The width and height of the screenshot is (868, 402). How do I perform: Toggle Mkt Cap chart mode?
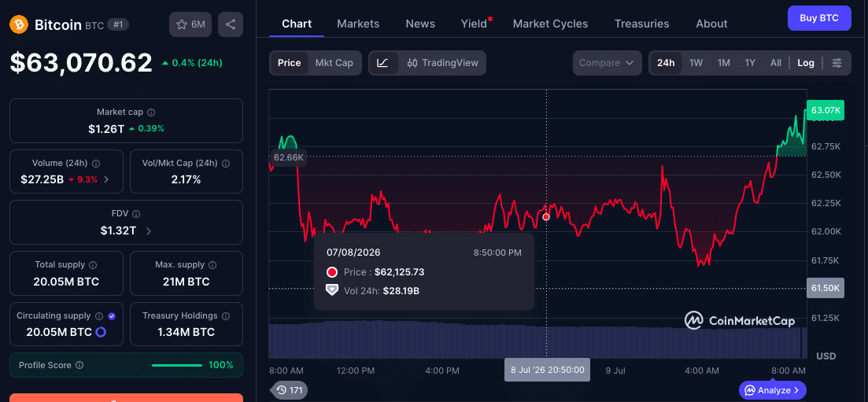pyautogui.click(x=334, y=63)
